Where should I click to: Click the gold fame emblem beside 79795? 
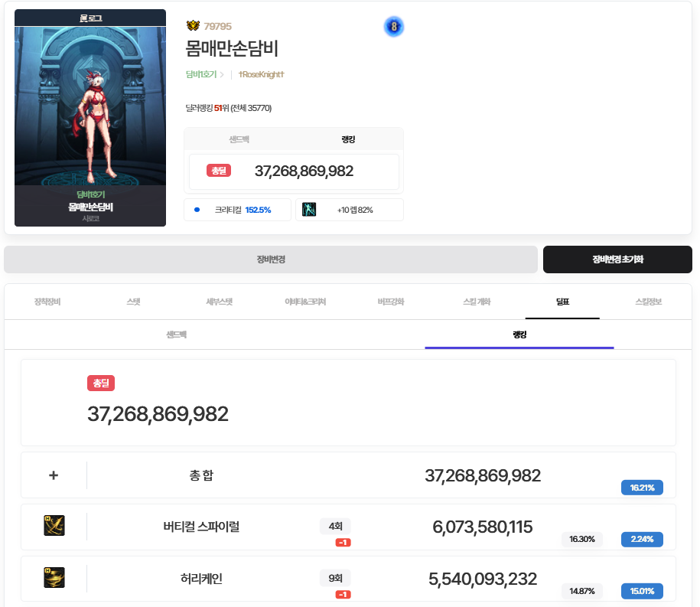(193, 27)
